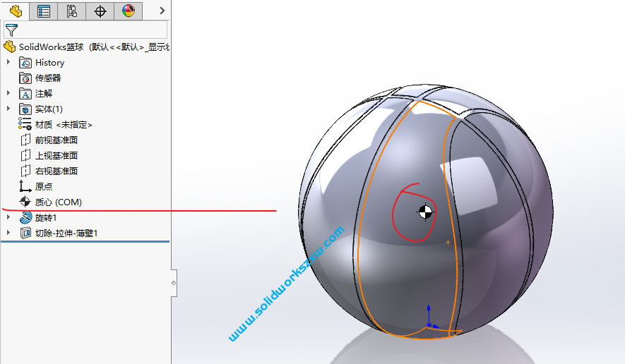625x364 pixels.
Task: Select the 切除-拉伸-薄壁1 label
Action: [66, 233]
